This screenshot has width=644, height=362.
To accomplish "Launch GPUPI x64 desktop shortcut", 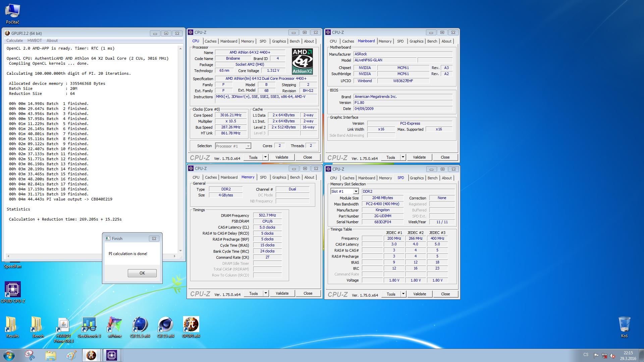I will [191, 327].
